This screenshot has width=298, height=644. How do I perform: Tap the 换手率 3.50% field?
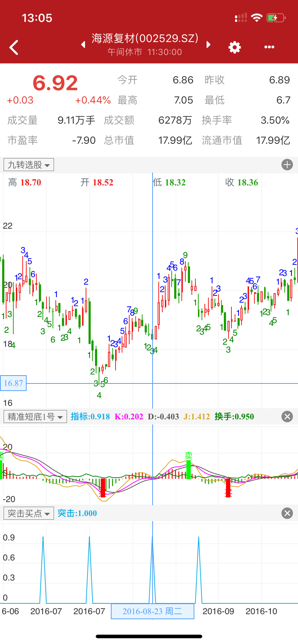point(246,120)
